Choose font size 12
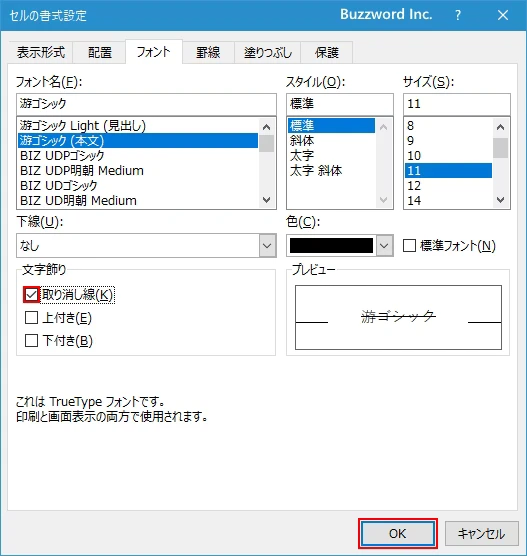Viewport: 527px width, 556px height. click(x=448, y=185)
